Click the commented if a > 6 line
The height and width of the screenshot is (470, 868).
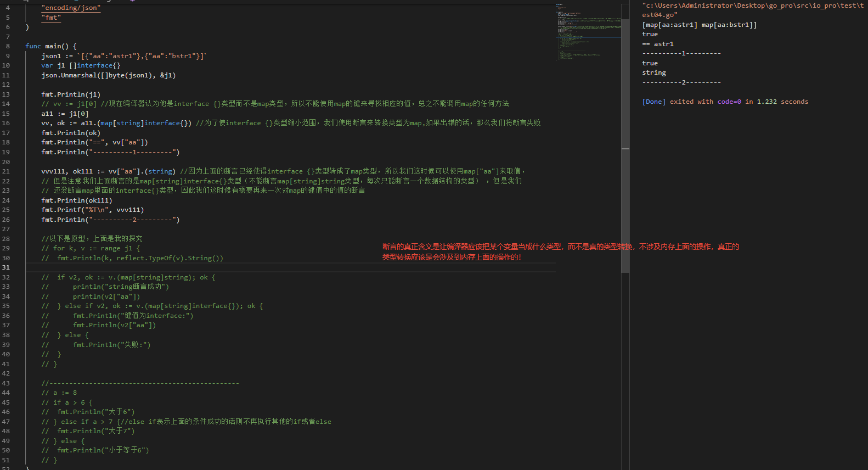(67, 402)
